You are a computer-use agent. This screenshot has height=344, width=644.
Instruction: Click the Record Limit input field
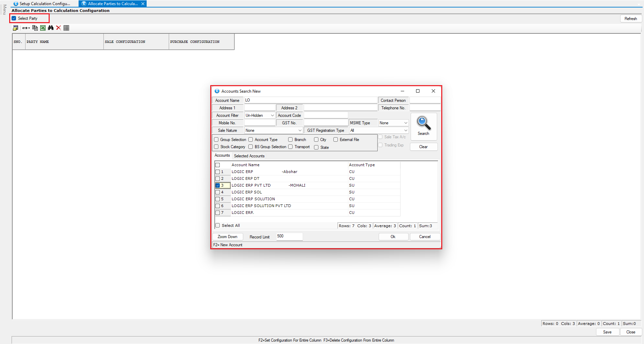tap(289, 236)
